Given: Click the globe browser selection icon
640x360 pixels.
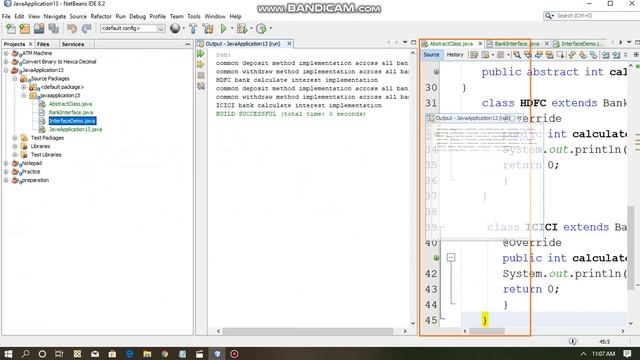Looking at the screenshot, I should tap(175, 28).
